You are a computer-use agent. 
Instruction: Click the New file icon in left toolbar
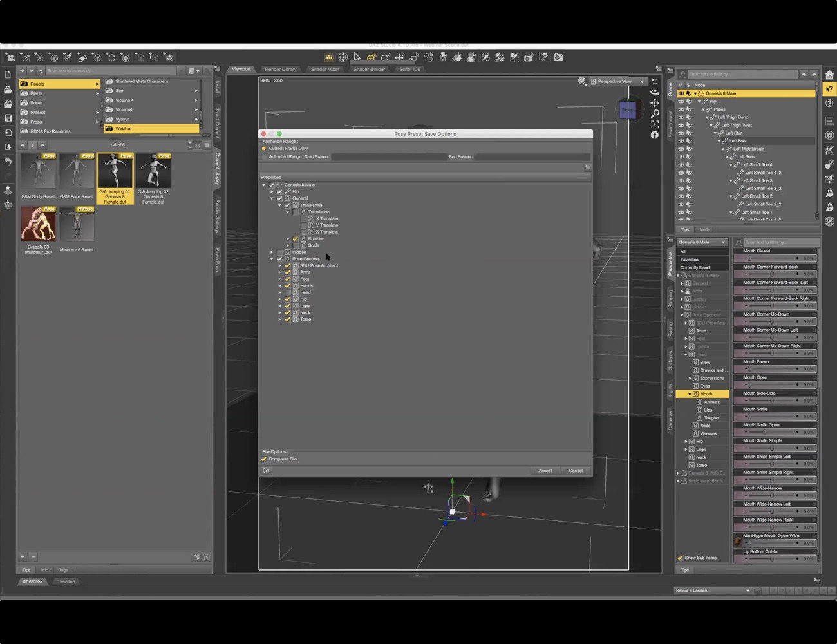pyautogui.click(x=8, y=75)
